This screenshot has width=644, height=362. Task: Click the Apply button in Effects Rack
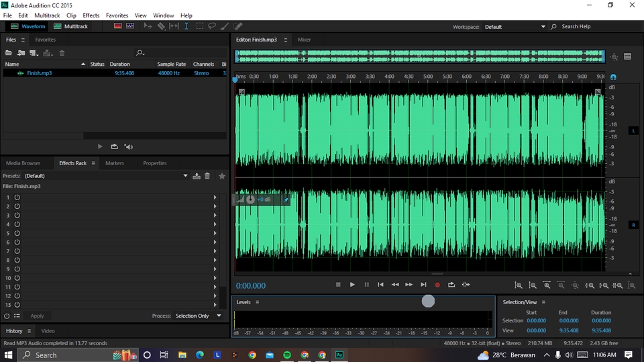tap(37, 316)
